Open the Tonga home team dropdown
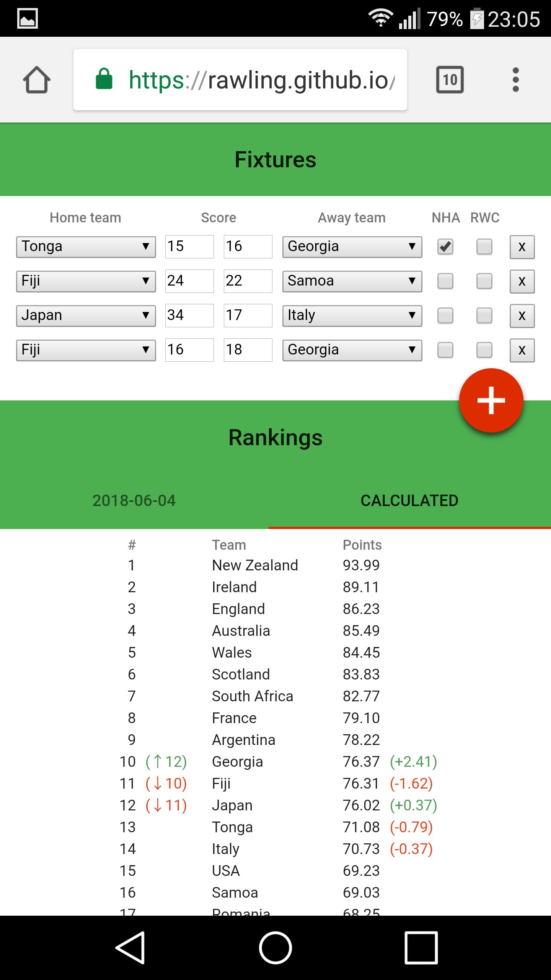The image size is (551, 980). tap(86, 247)
